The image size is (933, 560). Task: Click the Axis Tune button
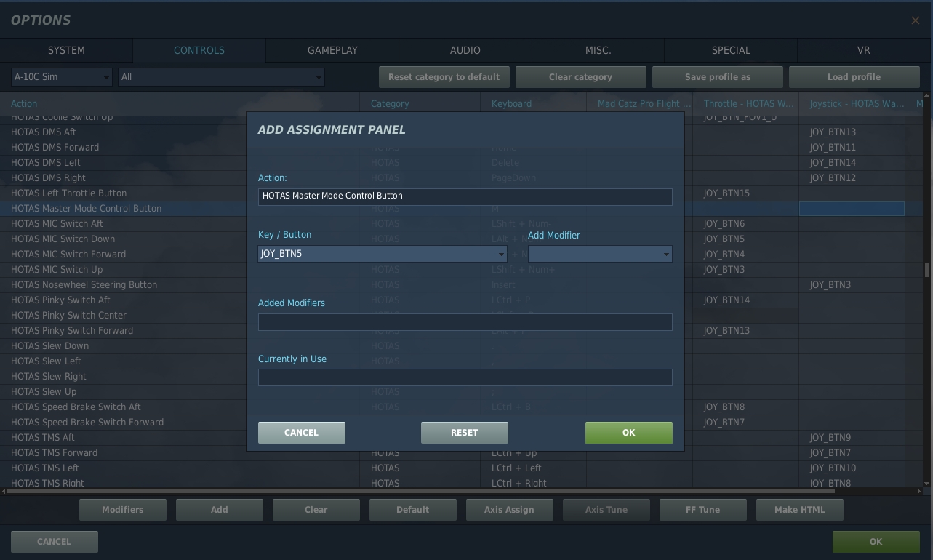click(x=606, y=510)
